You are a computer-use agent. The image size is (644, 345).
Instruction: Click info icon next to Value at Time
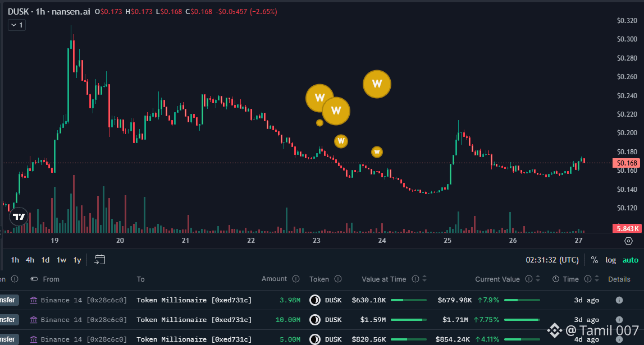pos(415,279)
